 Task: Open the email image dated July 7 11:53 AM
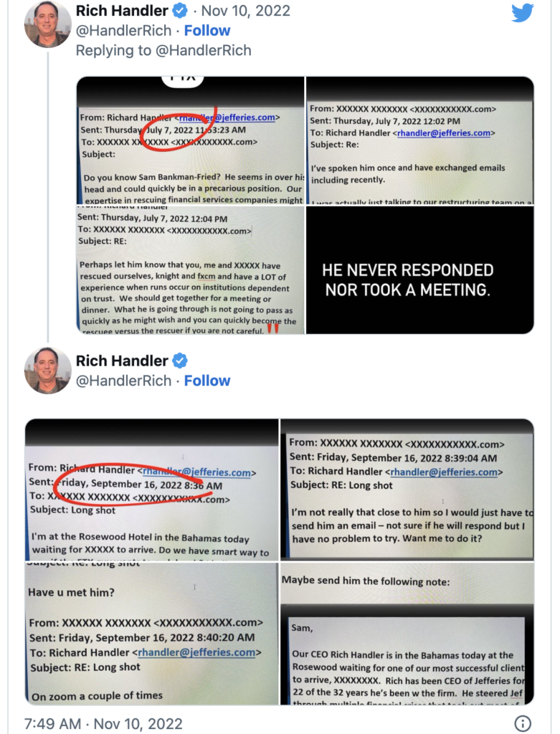[x=191, y=140]
